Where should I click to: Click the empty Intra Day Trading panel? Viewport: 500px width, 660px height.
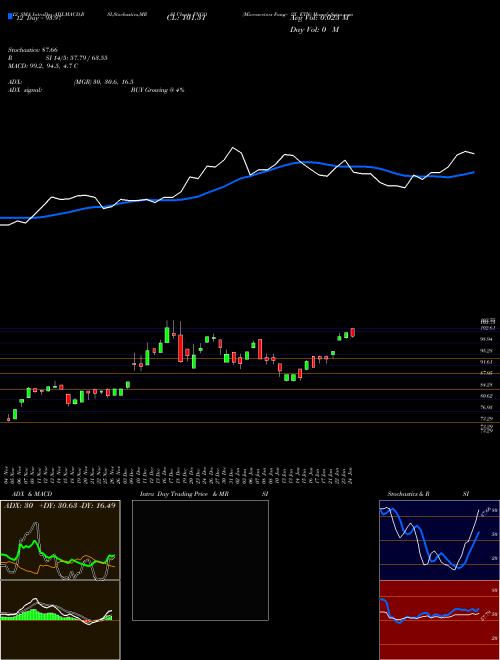(200, 560)
